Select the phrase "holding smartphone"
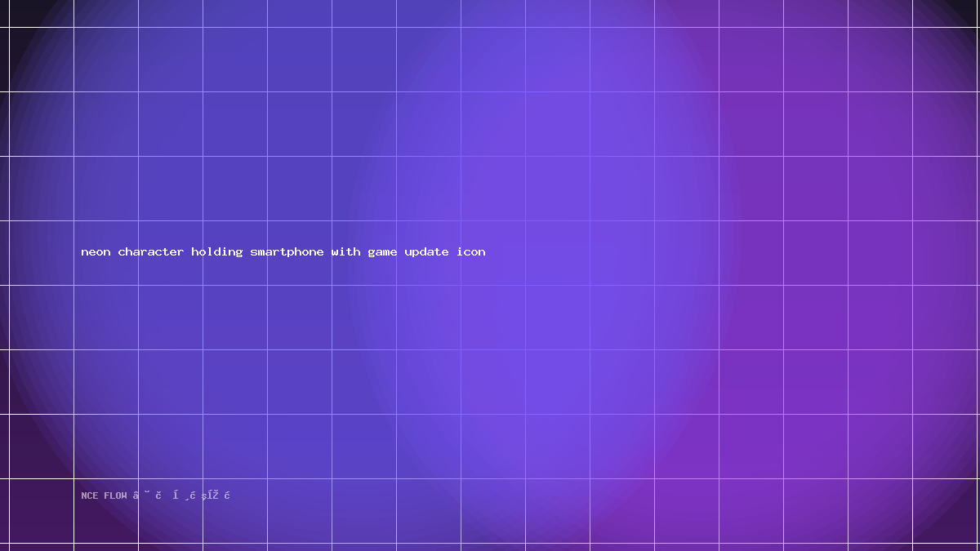 tap(257, 252)
